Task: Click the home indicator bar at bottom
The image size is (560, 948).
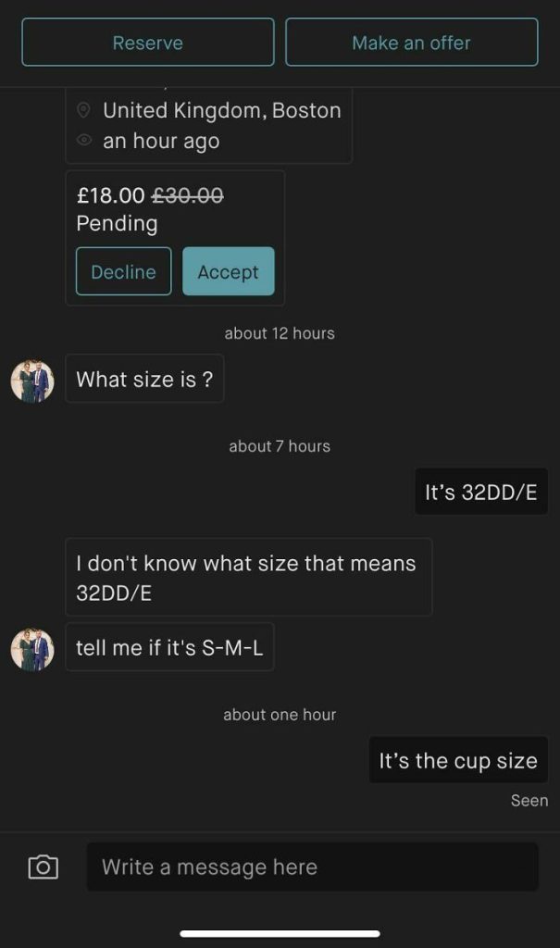Action: point(280,933)
